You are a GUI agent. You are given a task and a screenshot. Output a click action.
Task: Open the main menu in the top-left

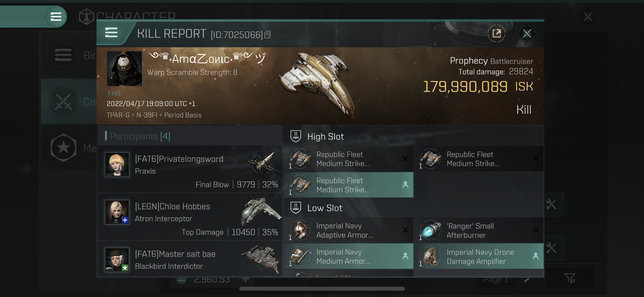pyautogui.click(x=56, y=17)
